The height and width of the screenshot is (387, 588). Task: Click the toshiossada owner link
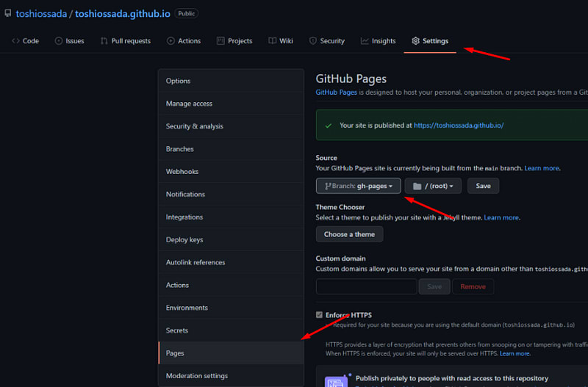pos(41,14)
